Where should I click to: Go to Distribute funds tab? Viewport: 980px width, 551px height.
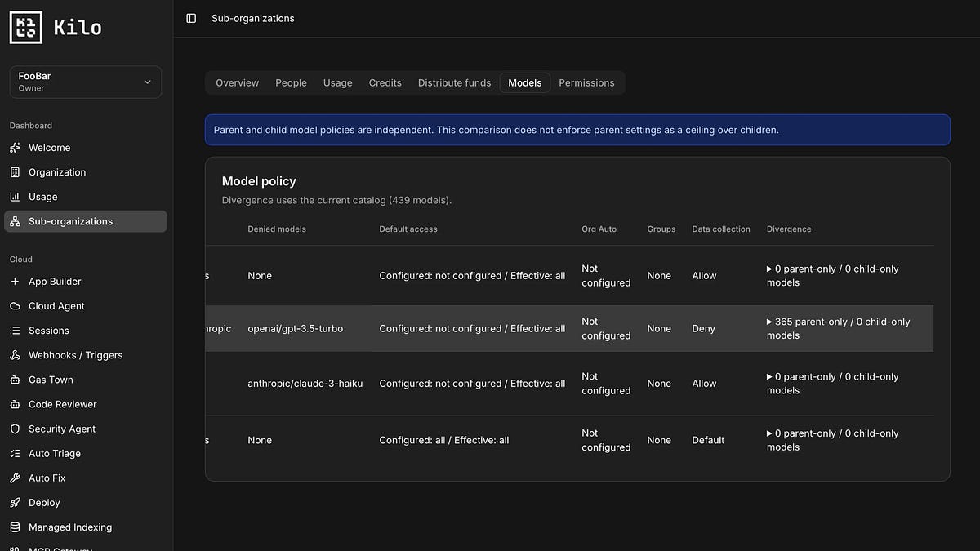pyautogui.click(x=454, y=82)
